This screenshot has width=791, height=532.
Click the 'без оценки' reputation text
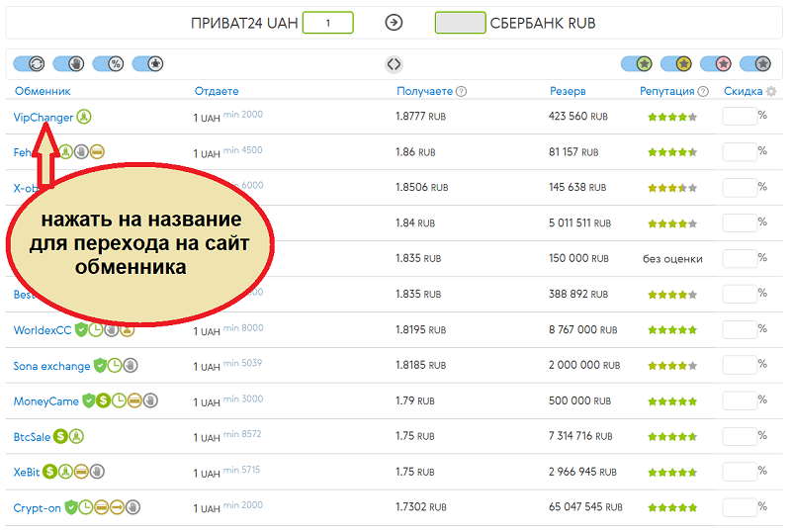(672, 259)
